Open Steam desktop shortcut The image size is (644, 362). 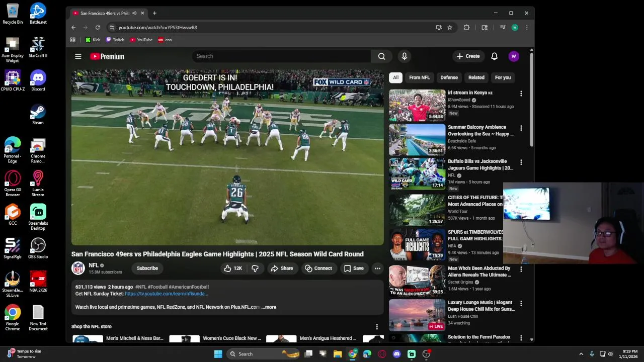(38, 114)
